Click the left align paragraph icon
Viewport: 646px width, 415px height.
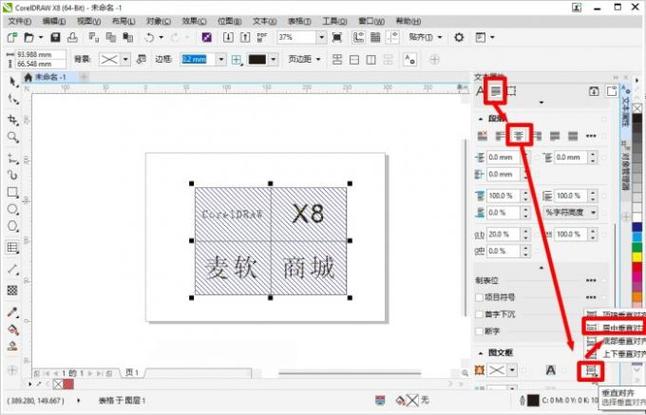501,136
